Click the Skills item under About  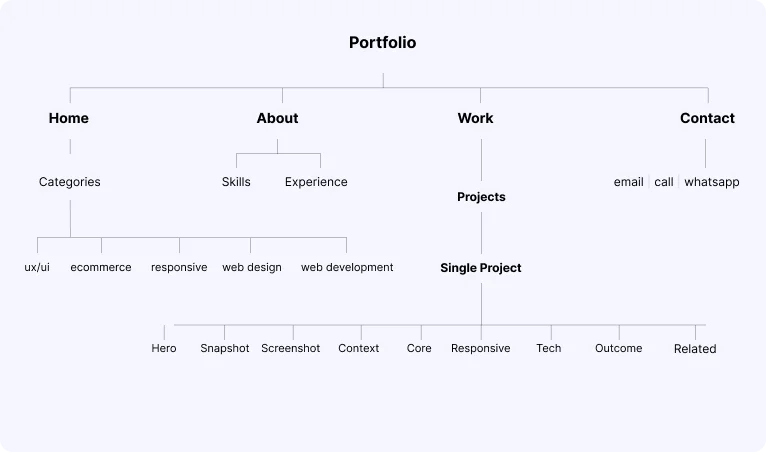[x=236, y=182]
